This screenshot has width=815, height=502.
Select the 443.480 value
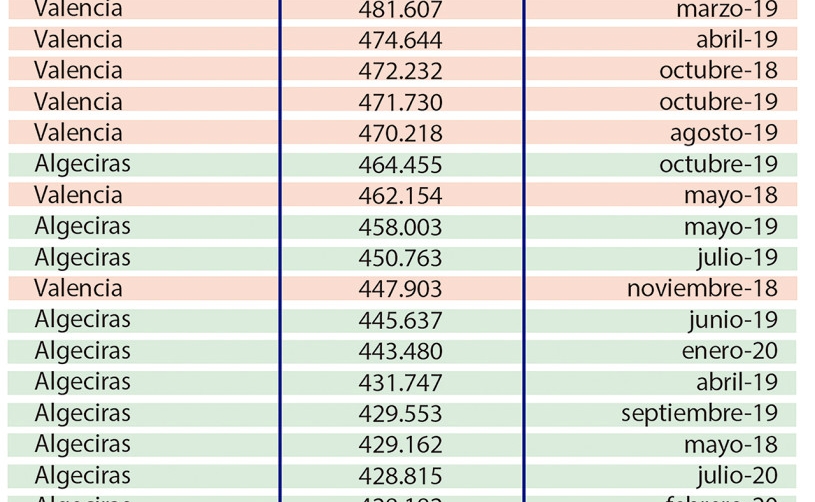(x=400, y=351)
